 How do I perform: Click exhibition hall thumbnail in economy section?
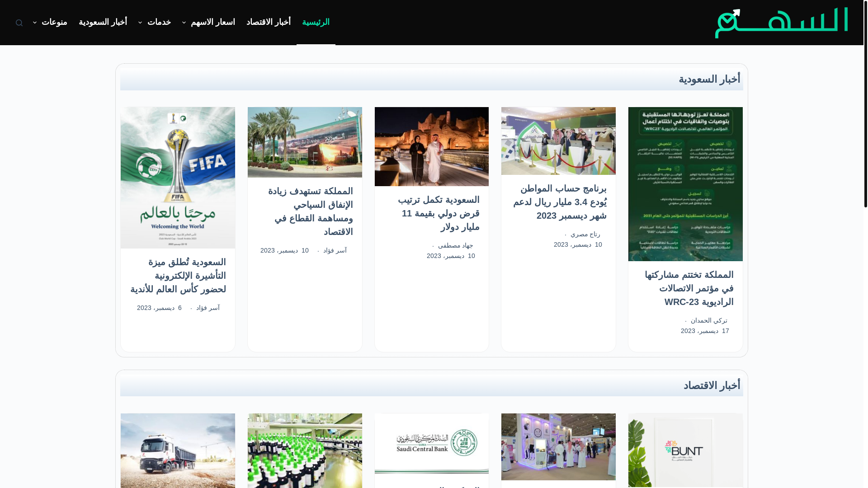point(558,447)
